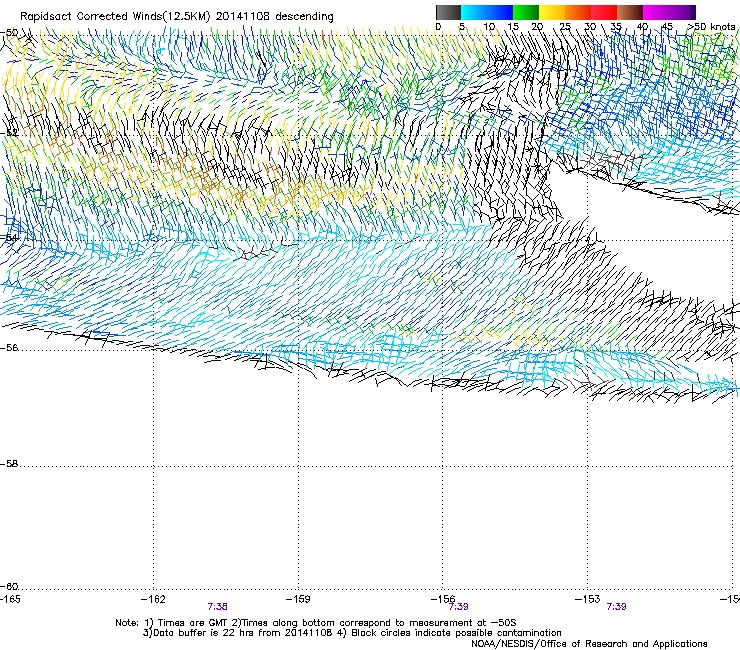
Task: Click the '20141108 descending' date in the title
Action: pos(275,17)
